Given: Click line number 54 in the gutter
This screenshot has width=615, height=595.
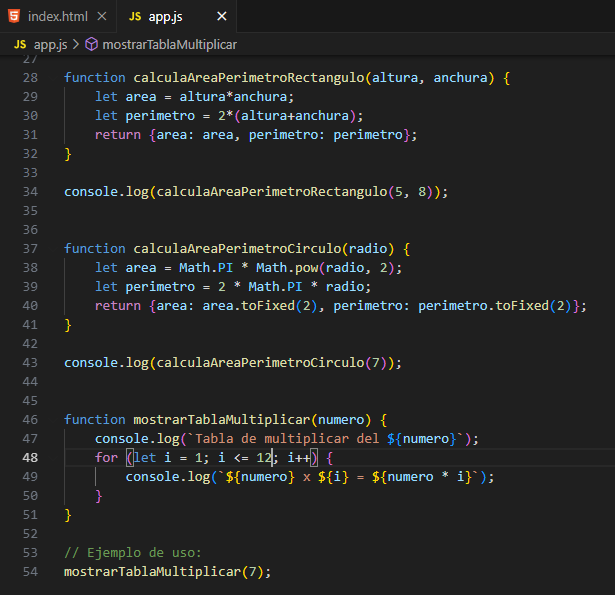Looking at the screenshot, I should [x=29, y=571].
